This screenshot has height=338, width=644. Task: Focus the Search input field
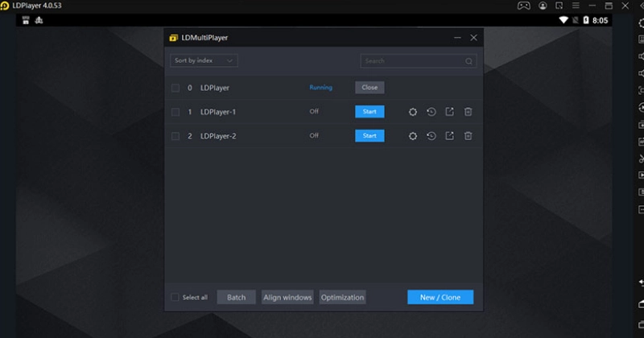coord(412,60)
